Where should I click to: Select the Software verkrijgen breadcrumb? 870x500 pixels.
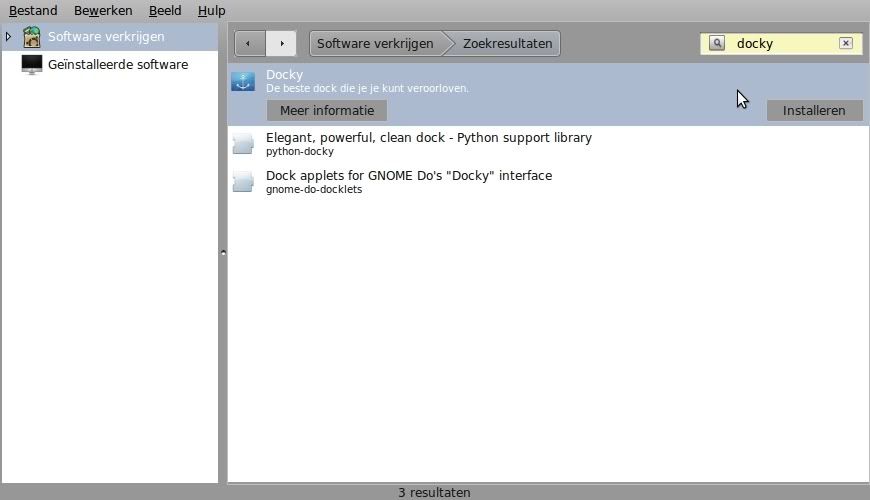click(375, 44)
